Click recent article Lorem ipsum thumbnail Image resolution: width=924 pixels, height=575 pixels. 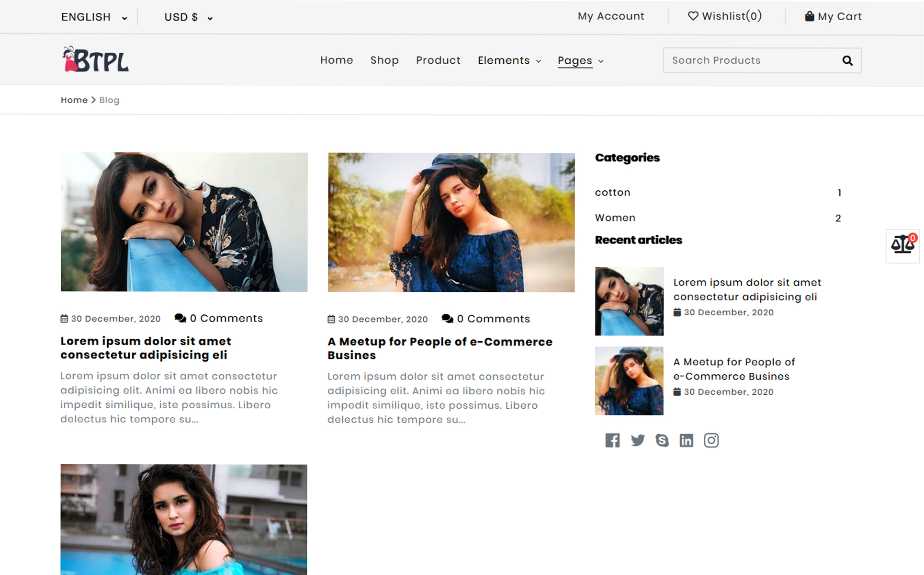pyautogui.click(x=629, y=301)
